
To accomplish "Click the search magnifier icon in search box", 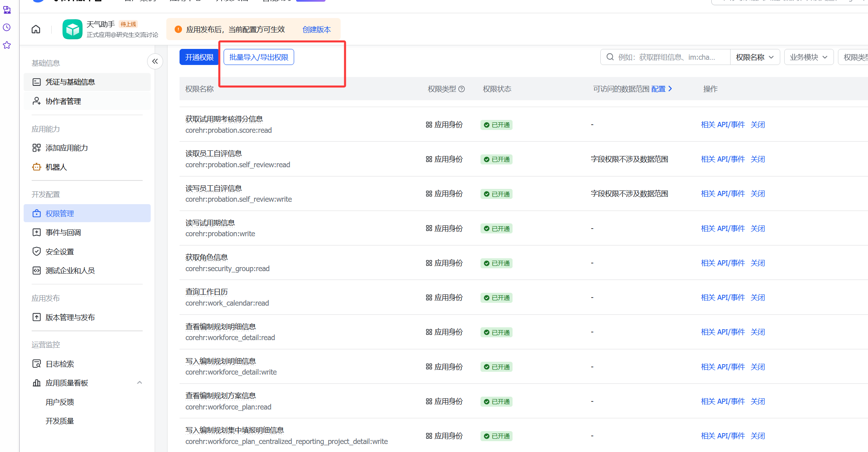I will [x=610, y=57].
